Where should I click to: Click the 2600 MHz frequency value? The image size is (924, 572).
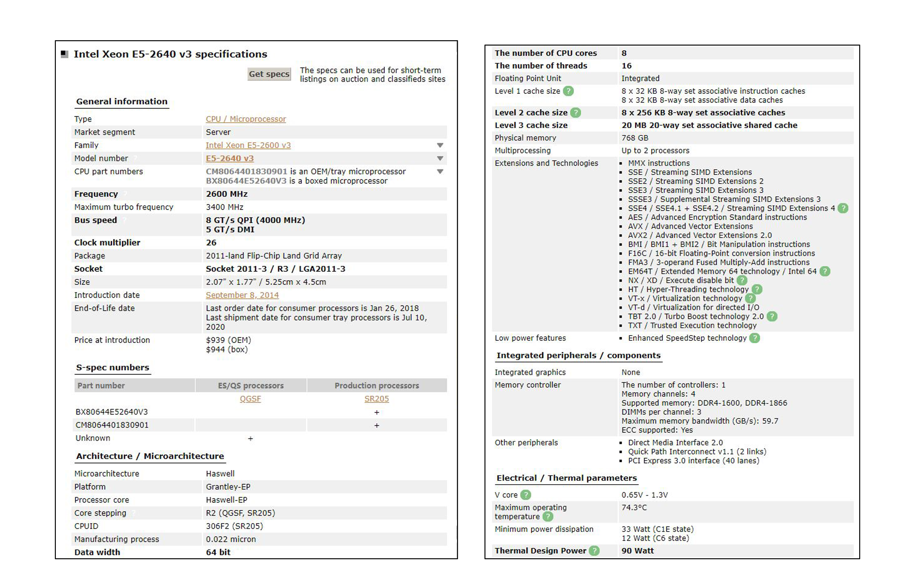pos(227,194)
